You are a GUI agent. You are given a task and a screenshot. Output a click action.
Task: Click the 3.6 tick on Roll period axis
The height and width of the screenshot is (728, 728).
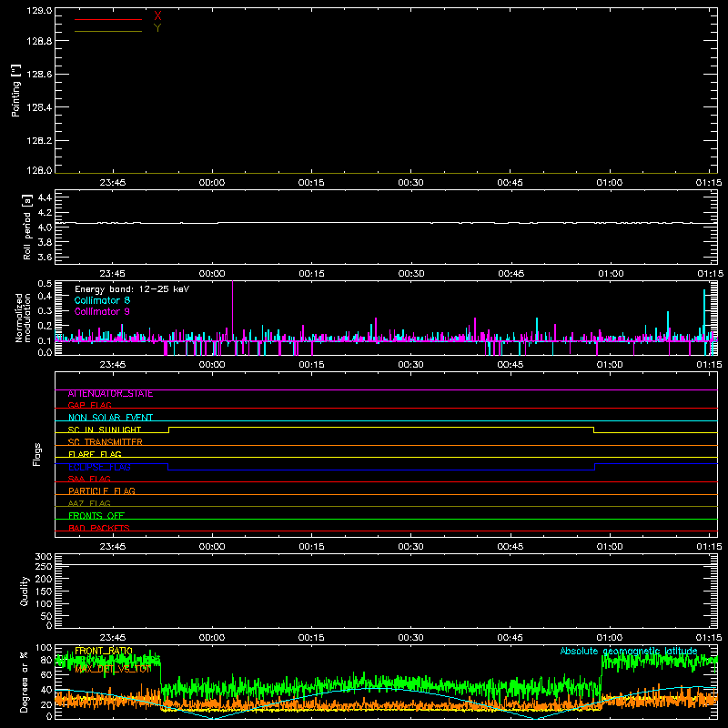point(45,257)
